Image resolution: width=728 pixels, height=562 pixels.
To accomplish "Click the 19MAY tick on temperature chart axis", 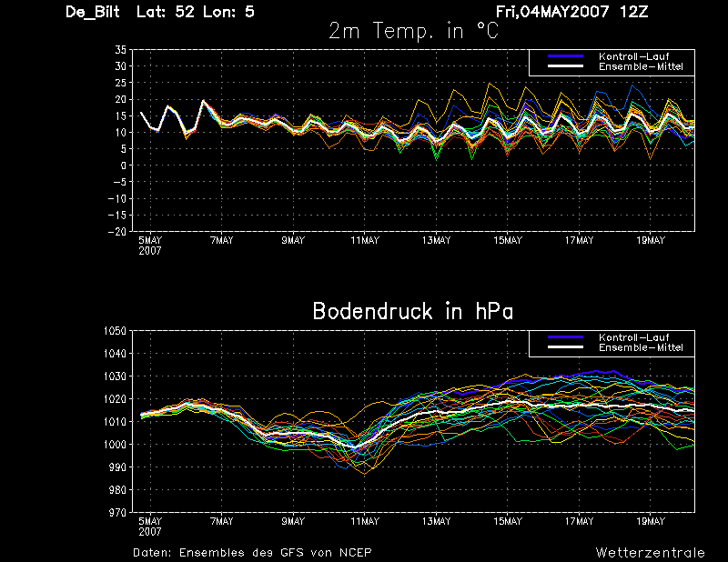I will click(x=651, y=240).
